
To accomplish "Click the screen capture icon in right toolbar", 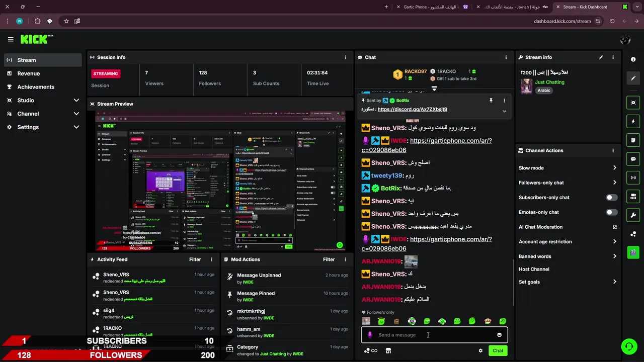I will [633, 103].
